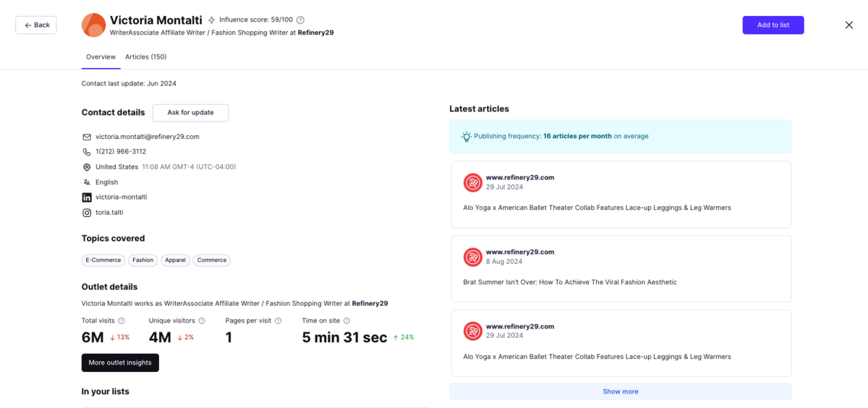
Task: Click the influence score help icon
Action: 301,20
